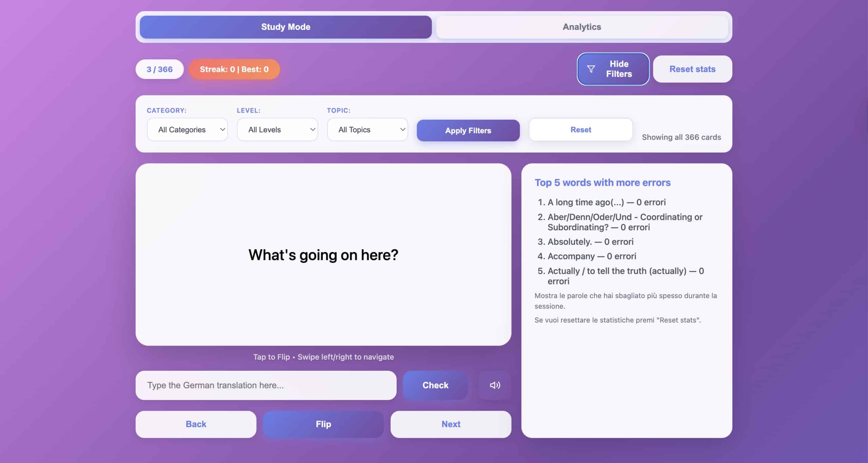Click the TOPIC: label
This screenshot has height=463, width=868.
click(338, 110)
